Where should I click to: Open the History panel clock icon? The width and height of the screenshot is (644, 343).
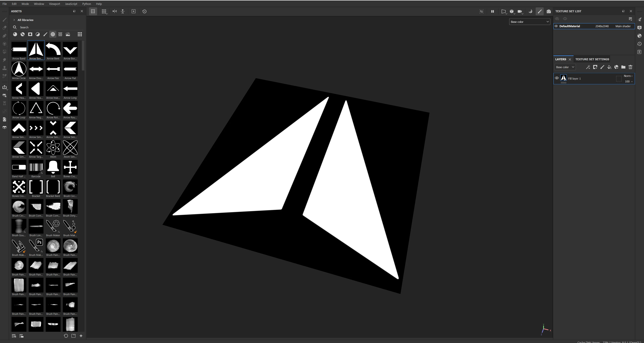pyautogui.click(x=639, y=44)
